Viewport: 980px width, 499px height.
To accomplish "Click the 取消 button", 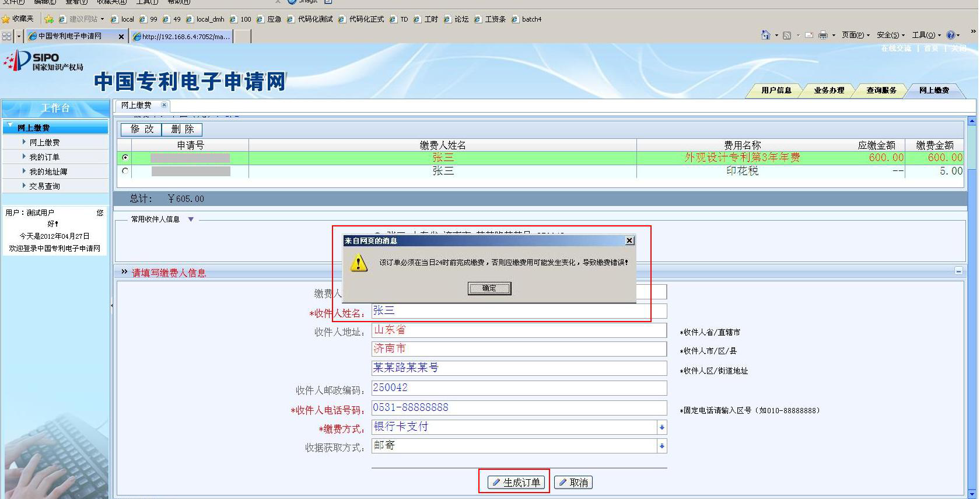I will click(573, 482).
